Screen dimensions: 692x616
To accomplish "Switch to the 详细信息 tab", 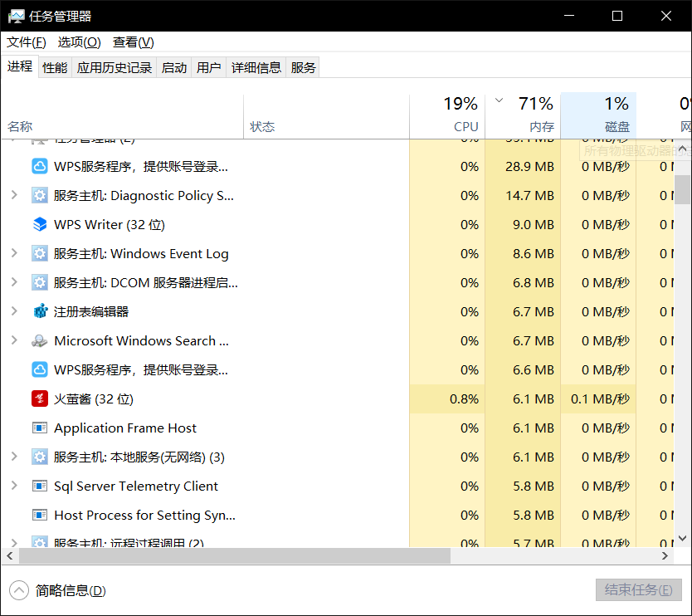I will coord(256,67).
